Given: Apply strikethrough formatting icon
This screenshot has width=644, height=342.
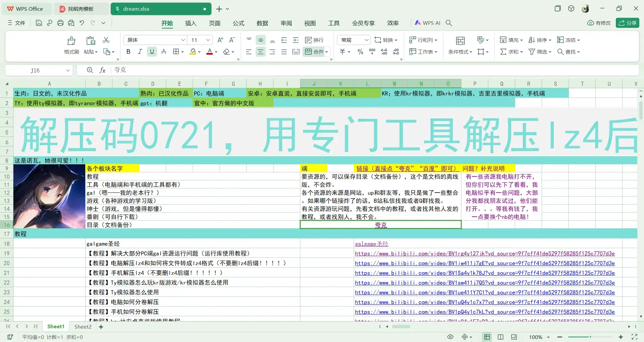Looking at the screenshot, I should (164, 52).
